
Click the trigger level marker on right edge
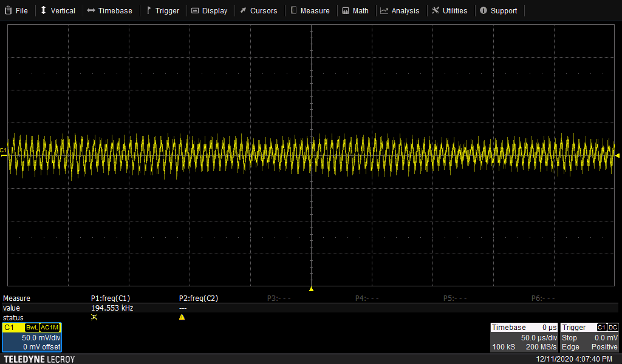tap(617, 155)
